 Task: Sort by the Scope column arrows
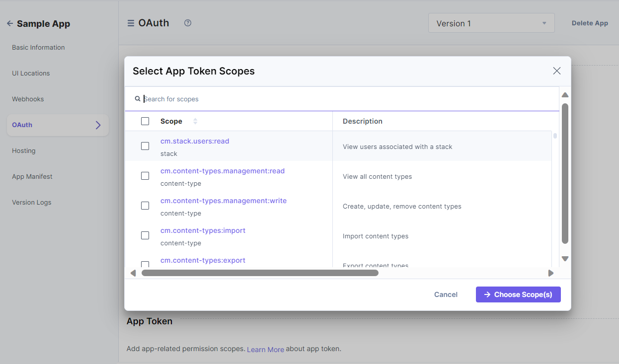(195, 121)
